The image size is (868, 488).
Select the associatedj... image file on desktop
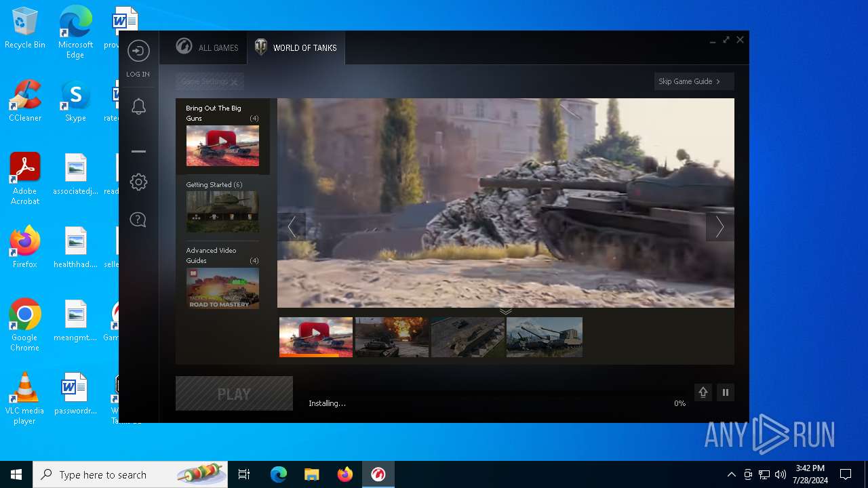[x=75, y=174]
